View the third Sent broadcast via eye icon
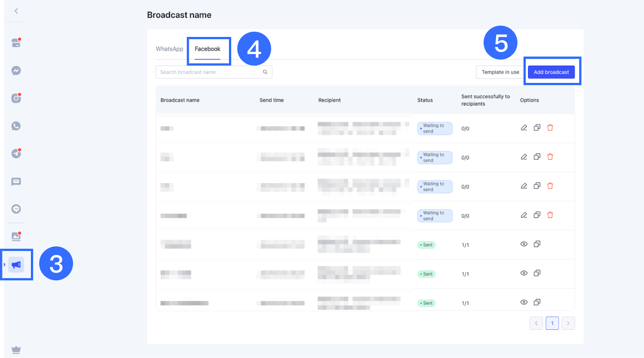Viewport: 644px width, 358px height. [524, 302]
